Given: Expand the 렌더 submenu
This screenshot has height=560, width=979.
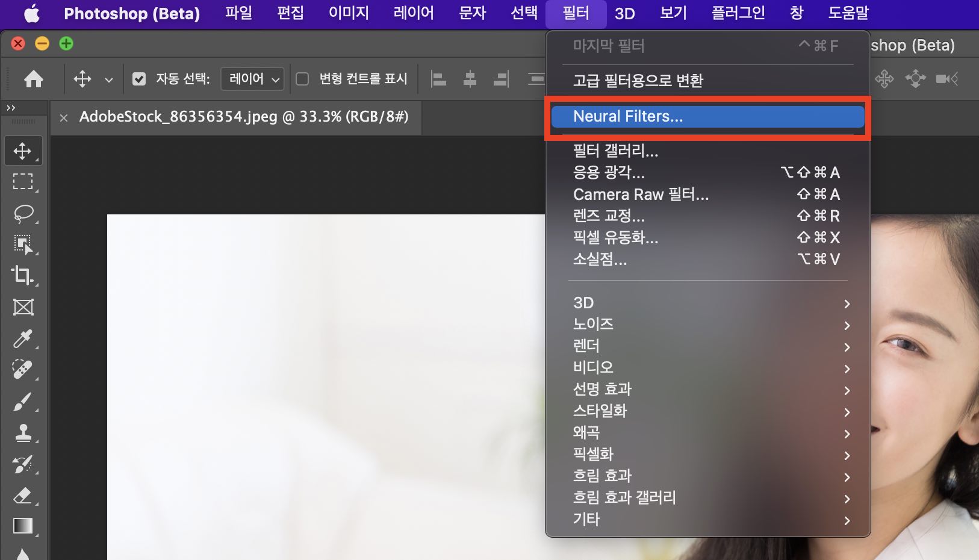Looking at the screenshot, I should click(707, 346).
